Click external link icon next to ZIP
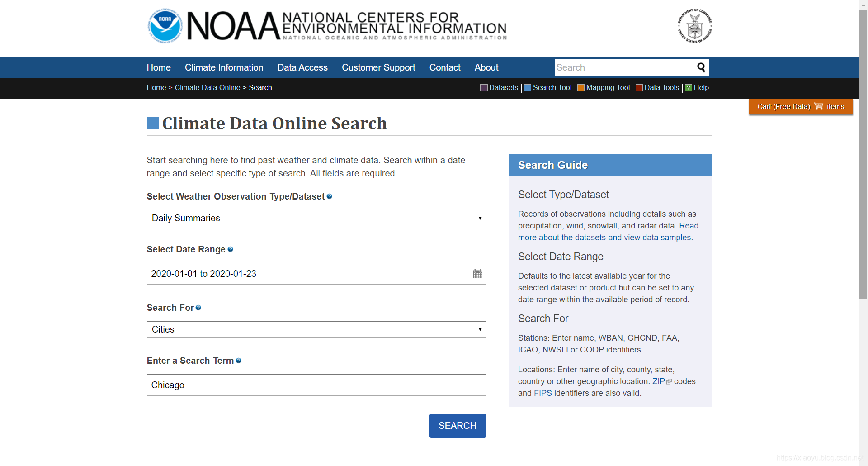Image resolution: width=868 pixels, height=466 pixels. pos(669,382)
